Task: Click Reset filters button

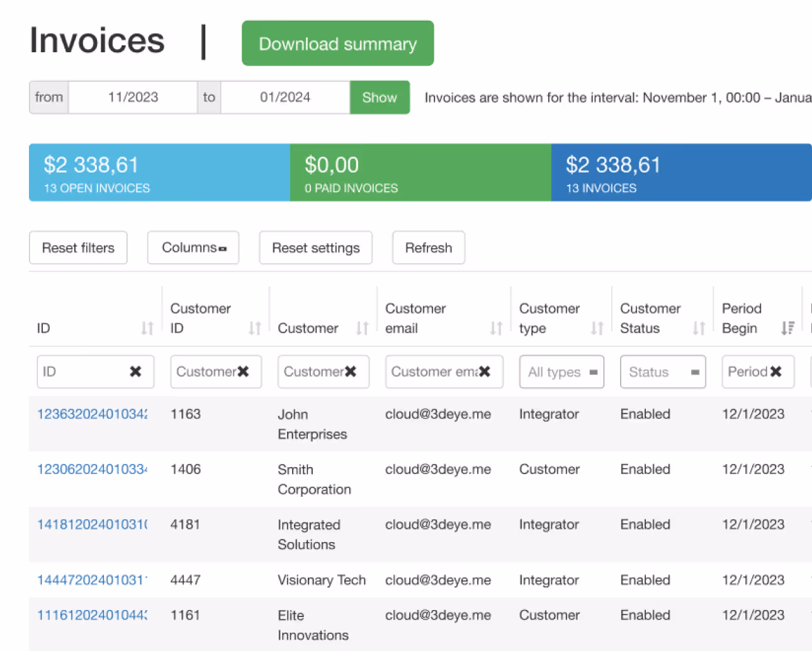Action: (78, 248)
